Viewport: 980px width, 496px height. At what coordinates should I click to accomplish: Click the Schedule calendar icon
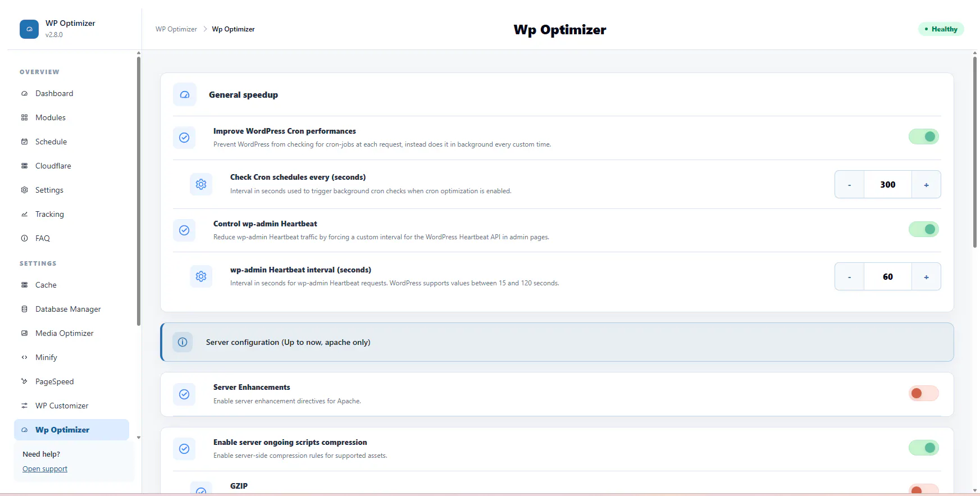[24, 142]
